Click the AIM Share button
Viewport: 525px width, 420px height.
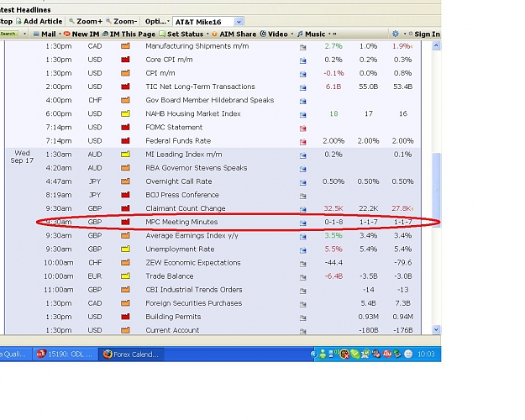point(234,34)
